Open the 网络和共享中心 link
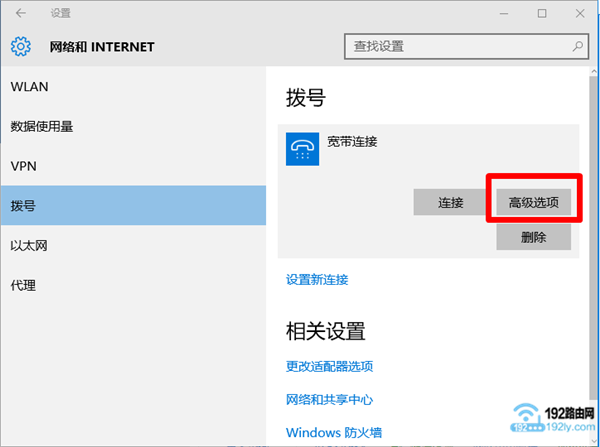The width and height of the screenshot is (600, 447). pos(329,400)
